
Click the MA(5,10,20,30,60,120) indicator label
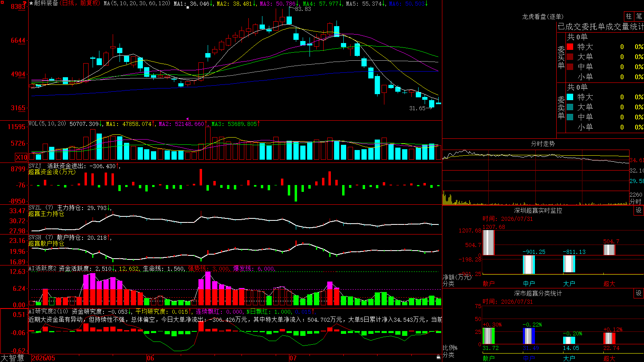click(137, 4)
